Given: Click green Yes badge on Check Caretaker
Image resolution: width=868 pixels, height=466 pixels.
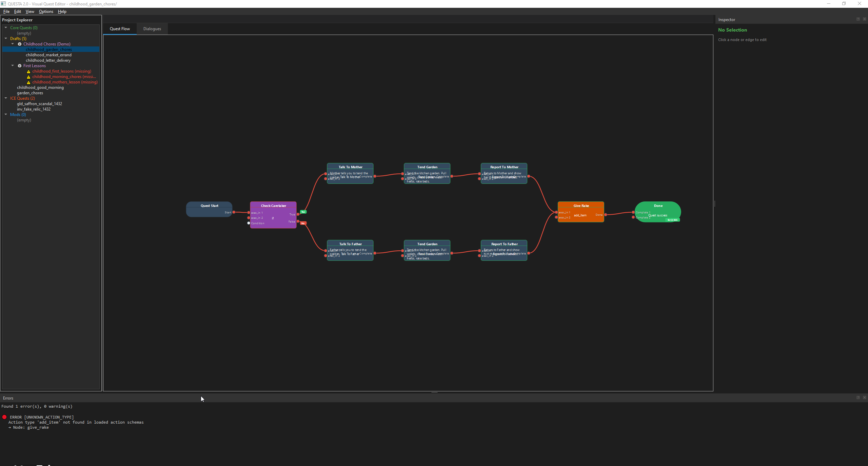Looking at the screenshot, I should click(x=303, y=212).
